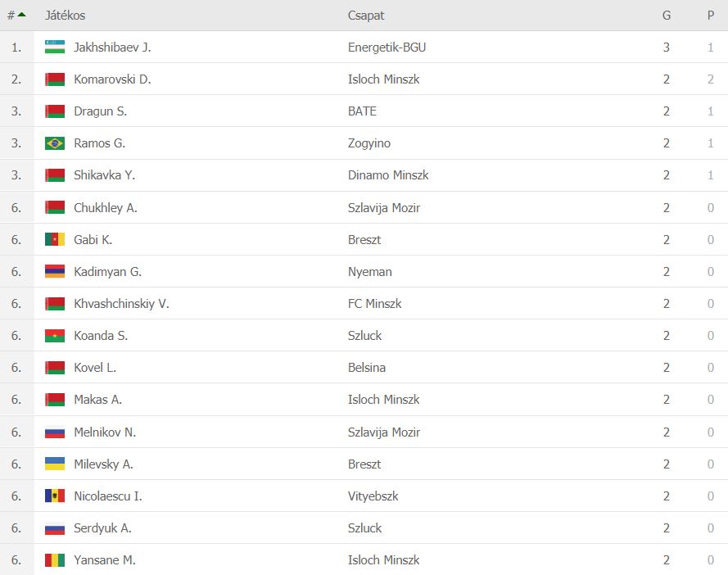Click the Russia flag beside Melnikov N.
Screen dimensions: 728x575
click(55, 432)
